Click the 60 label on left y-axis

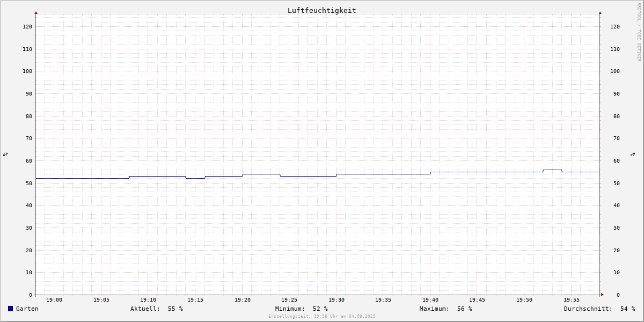click(29, 160)
